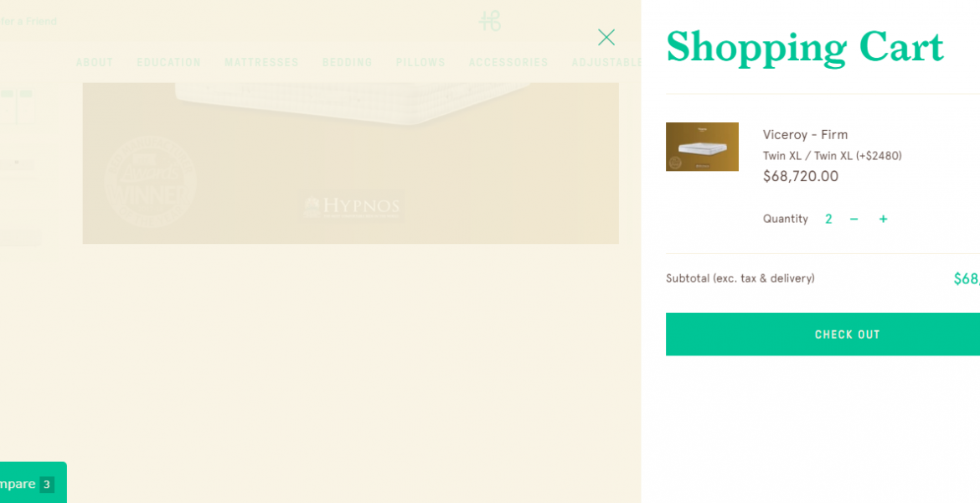Open the ADJUSTABLE menu item
Screen dimensions: 980x503
[x=606, y=63]
